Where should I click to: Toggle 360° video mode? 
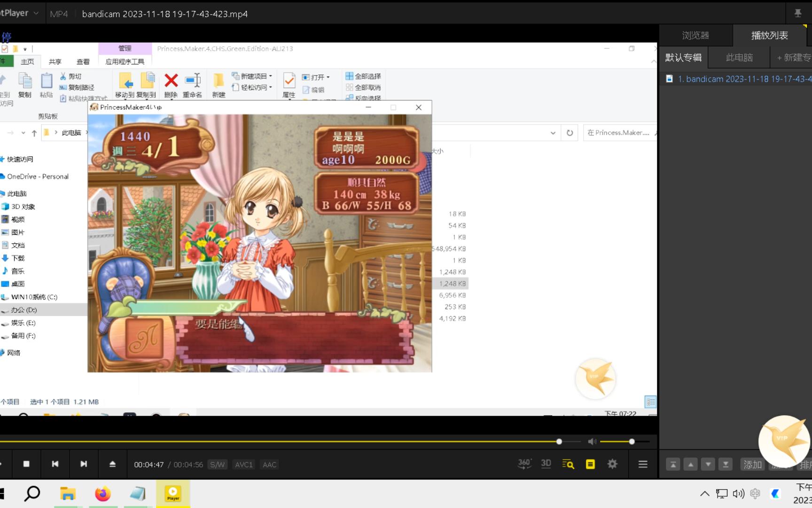(x=524, y=464)
